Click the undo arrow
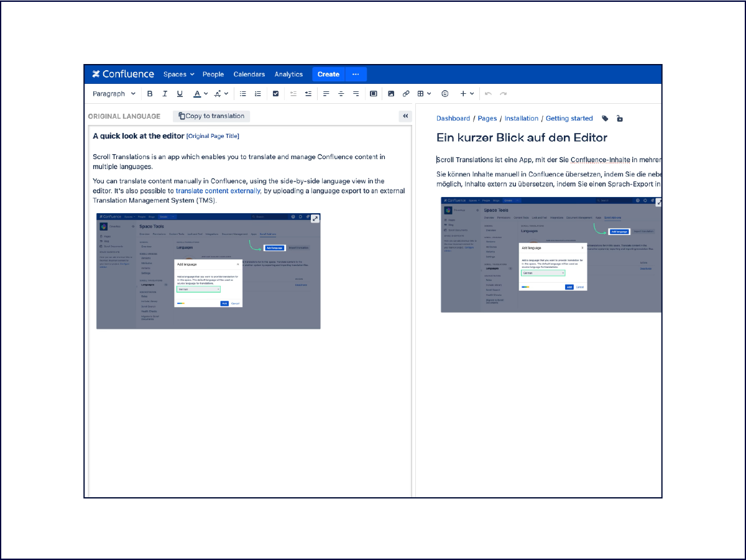 (x=488, y=94)
